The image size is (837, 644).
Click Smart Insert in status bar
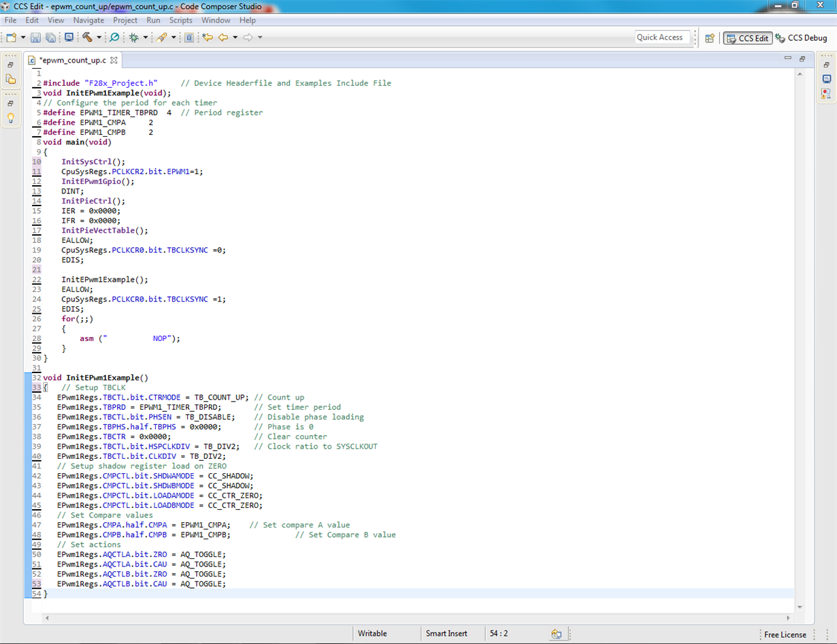pyautogui.click(x=446, y=634)
